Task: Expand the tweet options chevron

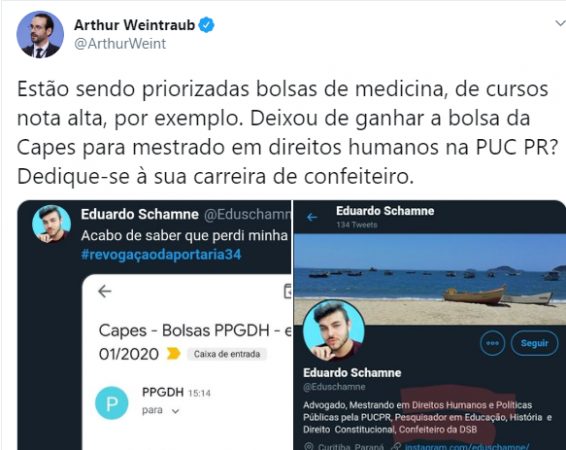Action: 560,23
